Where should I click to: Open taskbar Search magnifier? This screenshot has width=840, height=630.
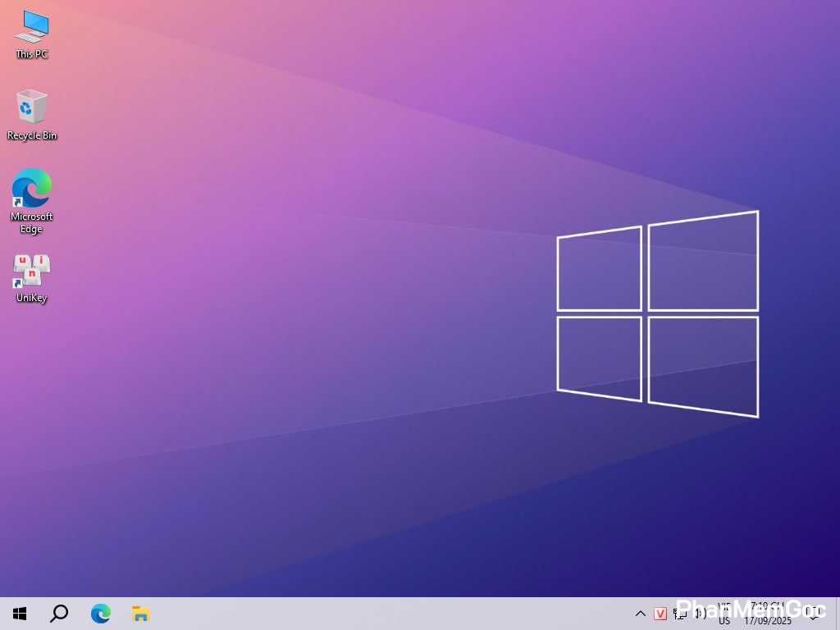(59, 614)
